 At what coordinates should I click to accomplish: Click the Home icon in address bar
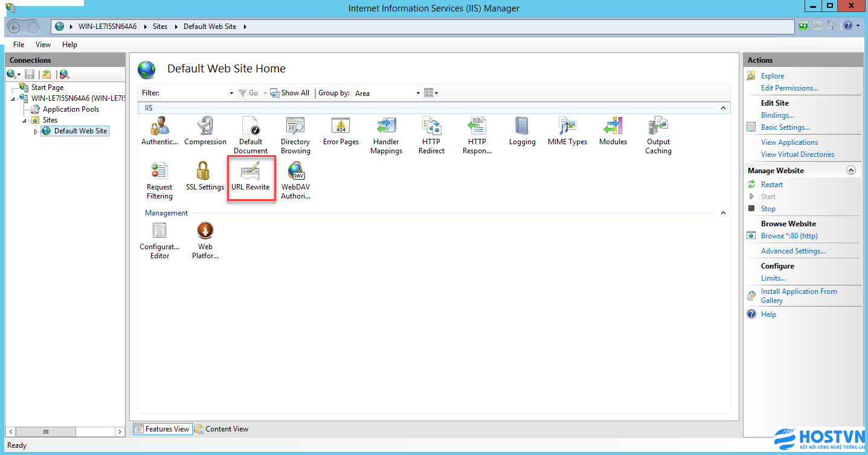[x=831, y=25]
